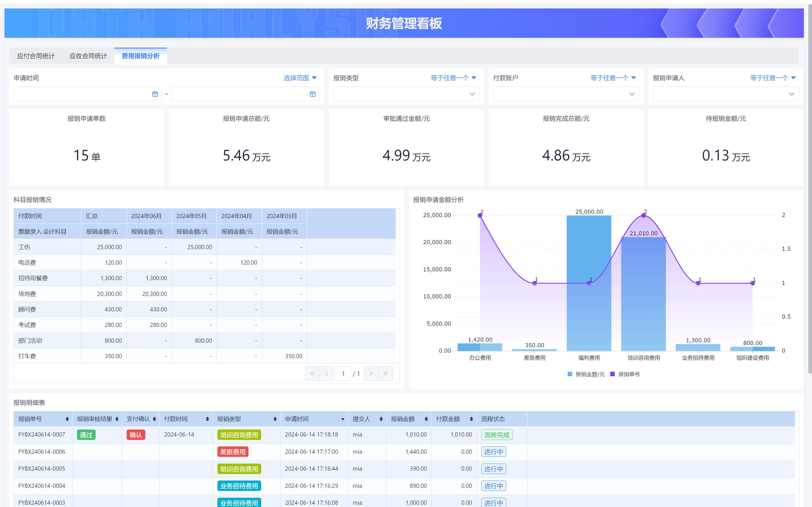Screen dimensions: 812x507
Task: Click the page number input field
Action: coord(343,373)
